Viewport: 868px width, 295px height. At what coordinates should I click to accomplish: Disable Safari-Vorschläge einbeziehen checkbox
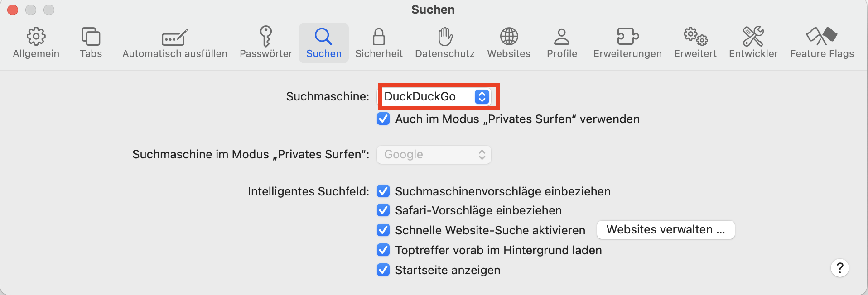(x=383, y=210)
